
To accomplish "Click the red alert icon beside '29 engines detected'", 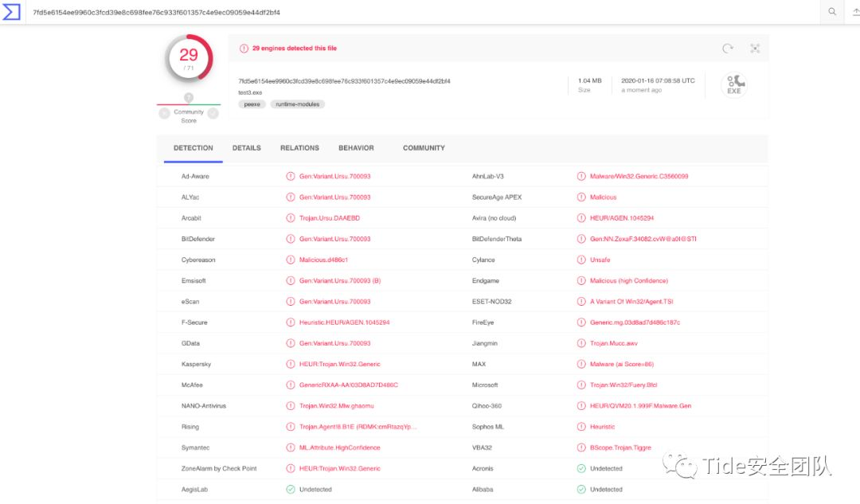I will 244,49.
